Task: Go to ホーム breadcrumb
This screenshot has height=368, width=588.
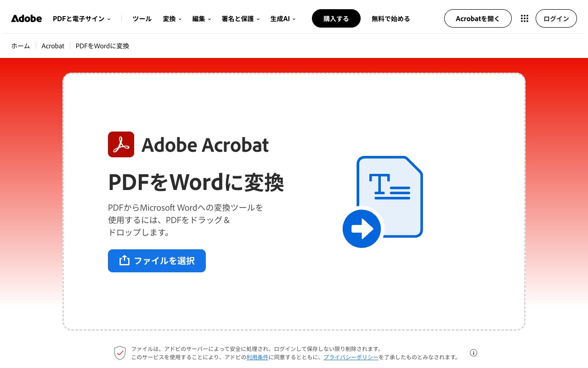Action: pyautogui.click(x=21, y=46)
